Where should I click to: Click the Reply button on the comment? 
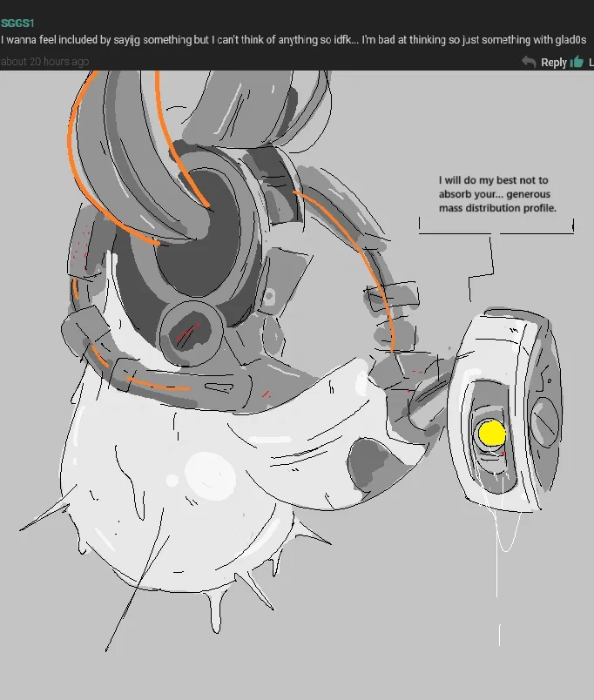[554, 63]
